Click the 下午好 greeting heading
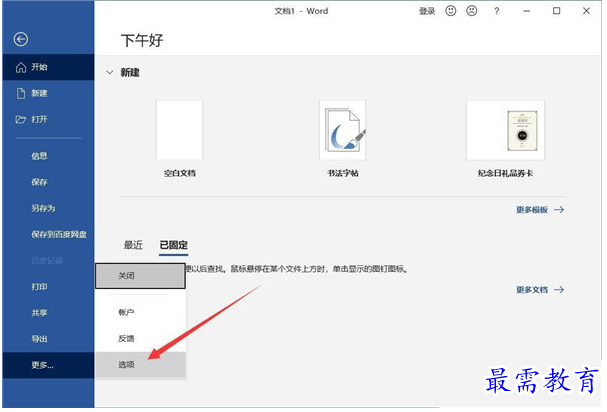Viewport: 607px width, 412px height. 142,41
